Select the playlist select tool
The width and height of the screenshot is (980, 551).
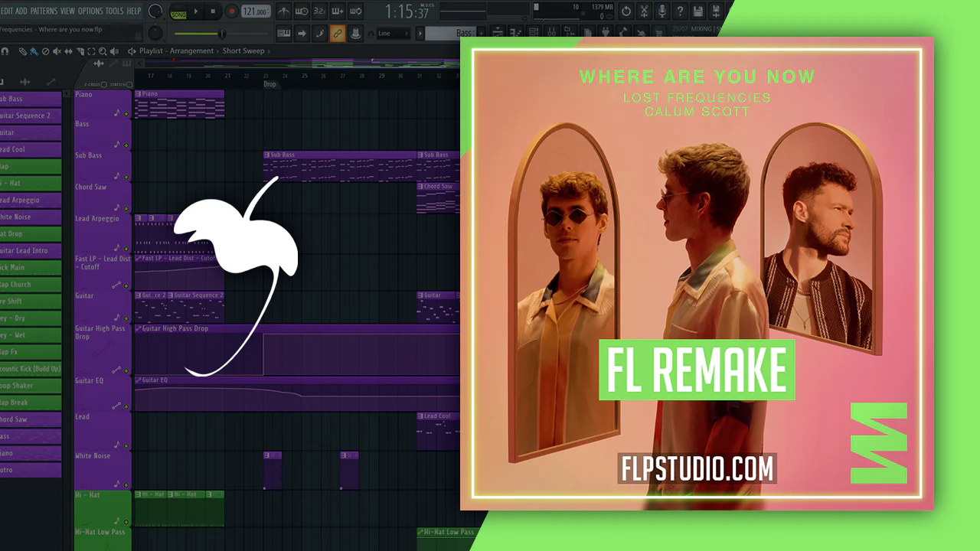90,51
